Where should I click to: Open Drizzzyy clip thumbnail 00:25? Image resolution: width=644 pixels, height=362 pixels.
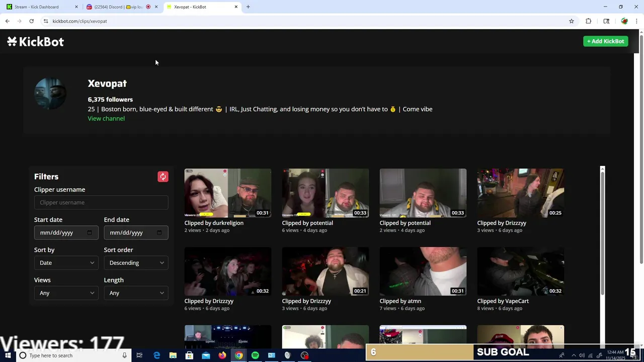tap(521, 193)
